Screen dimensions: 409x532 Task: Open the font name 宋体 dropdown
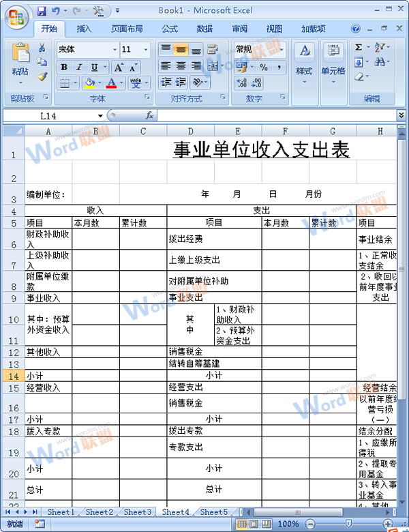coord(115,50)
